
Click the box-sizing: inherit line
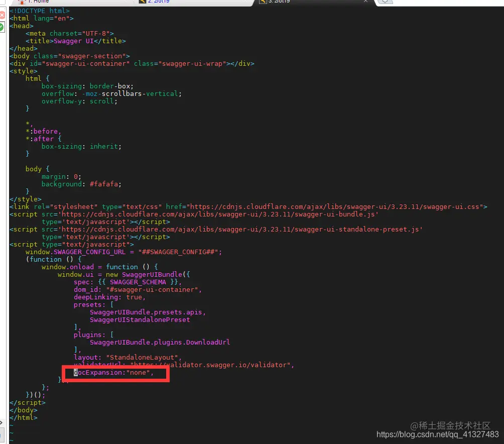point(82,146)
